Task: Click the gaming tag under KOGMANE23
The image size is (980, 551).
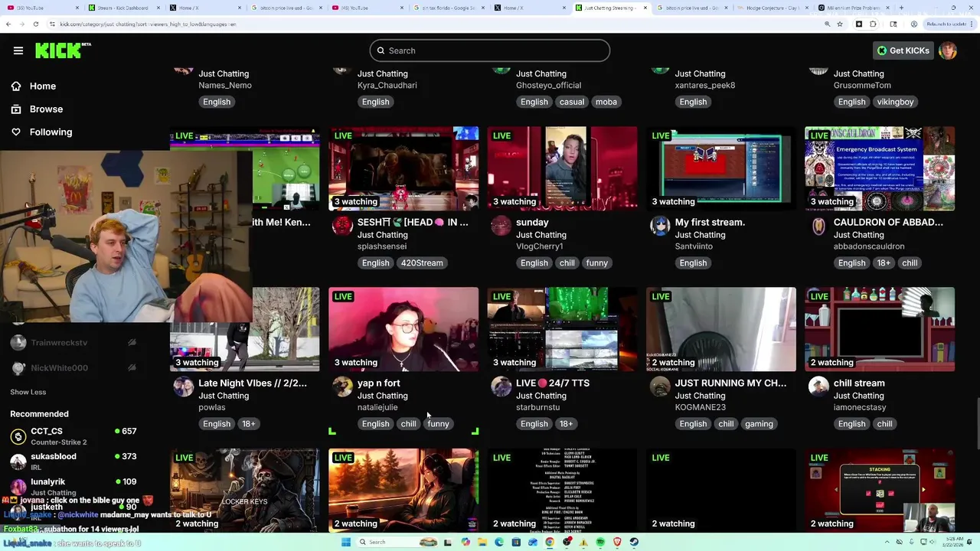Action: 759,424
